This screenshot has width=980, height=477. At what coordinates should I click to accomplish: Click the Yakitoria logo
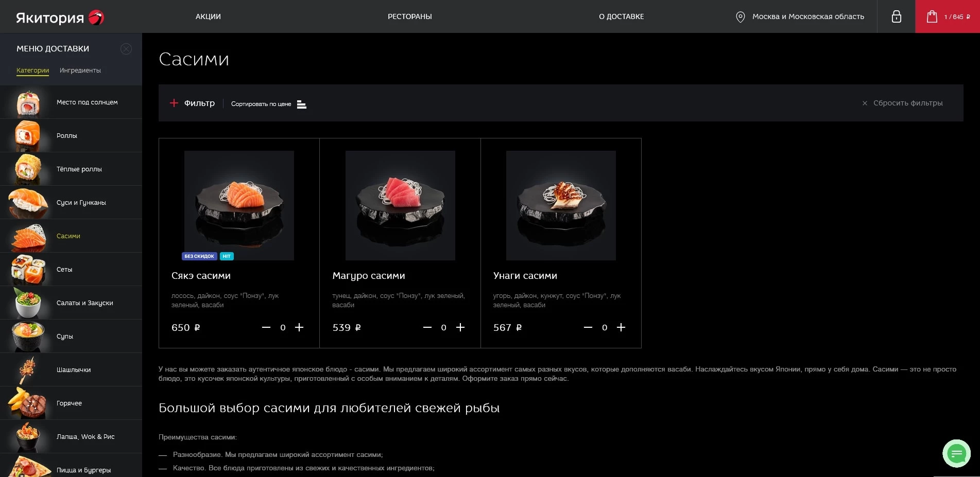point(60,17)
